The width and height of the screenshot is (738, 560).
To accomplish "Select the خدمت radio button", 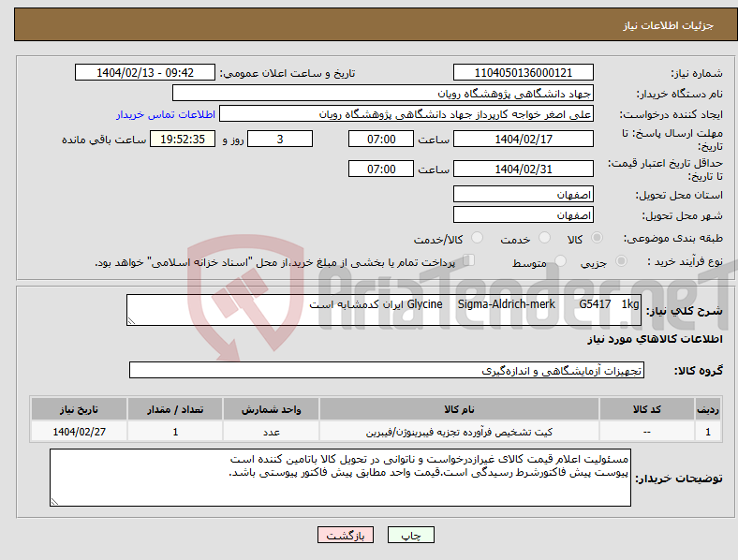I will coord(544,238).
